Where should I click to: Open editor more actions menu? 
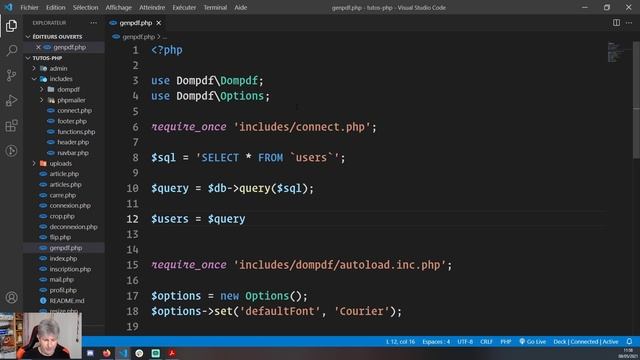[629, 23]
